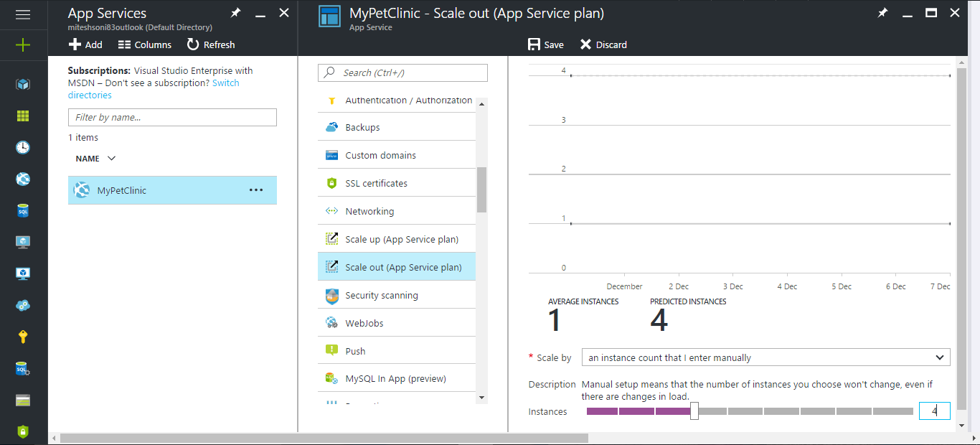This screenshot has height=445, width=980.
Task: Open the first SQL databases sidebar icon
Action: (x=23, y=210)
